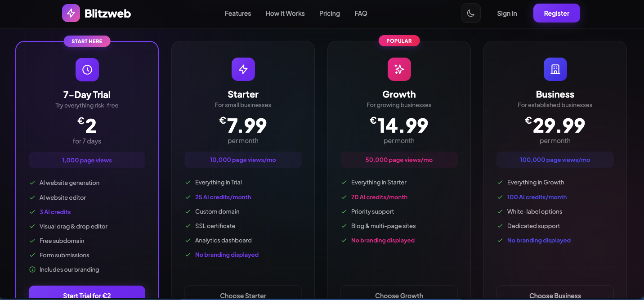Screen dimensions: 644x300
Task: Click checkmark next to Dedicated support
Action: 500,226
